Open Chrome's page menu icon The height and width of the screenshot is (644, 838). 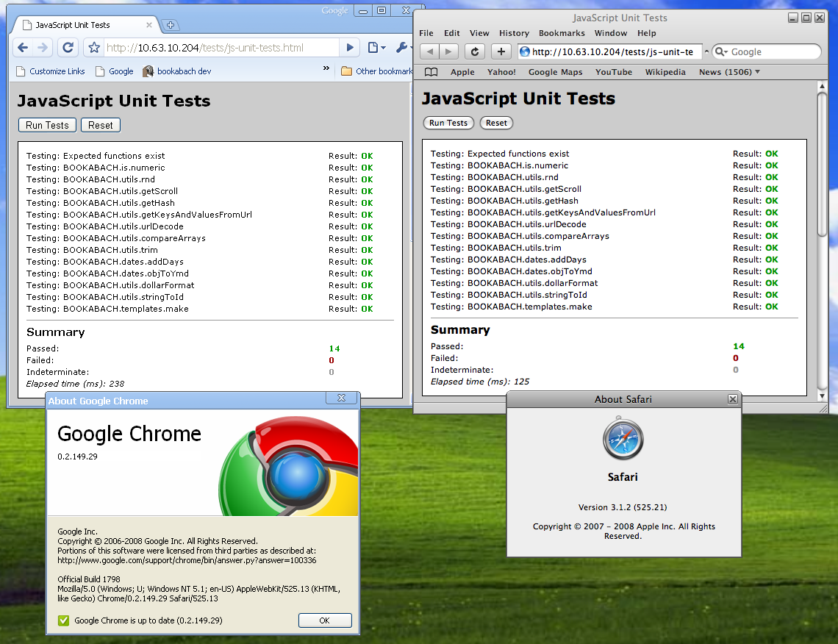tap(376, 48)
